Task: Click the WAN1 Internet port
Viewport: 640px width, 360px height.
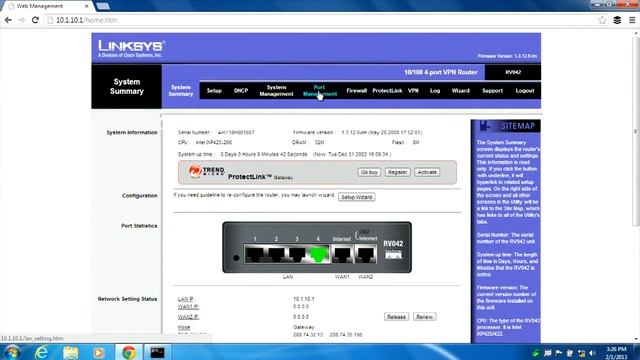Action: point(342,254)
